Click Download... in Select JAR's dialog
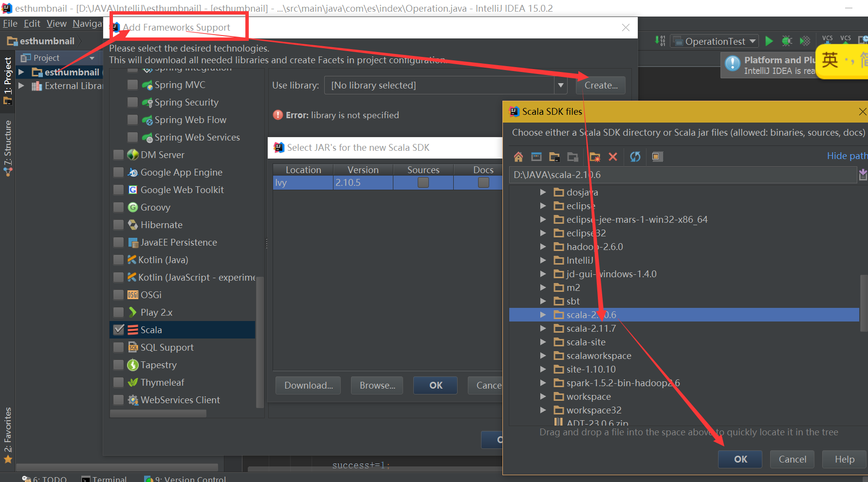Screen dimensions: 868x482 (309, 386)
